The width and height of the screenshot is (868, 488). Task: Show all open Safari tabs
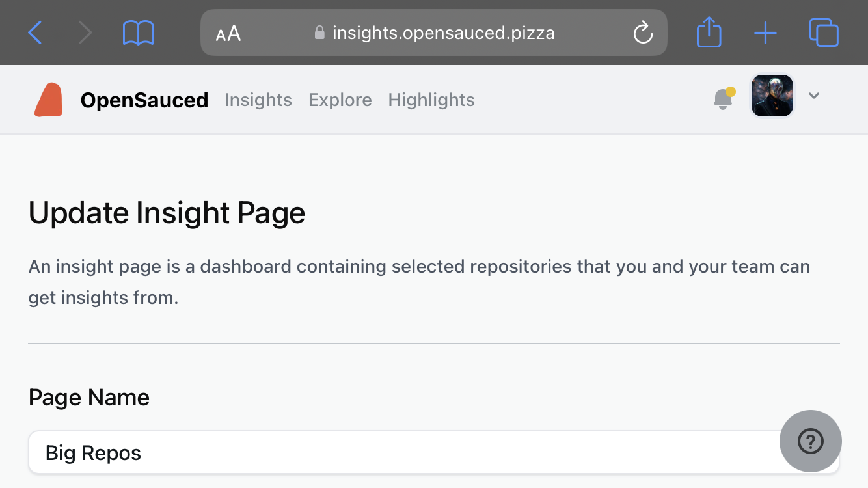pos(823,33)
